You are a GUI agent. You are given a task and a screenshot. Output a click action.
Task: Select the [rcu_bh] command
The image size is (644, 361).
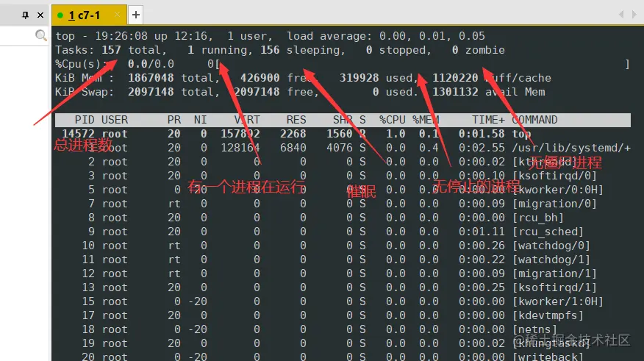point(538,218)
